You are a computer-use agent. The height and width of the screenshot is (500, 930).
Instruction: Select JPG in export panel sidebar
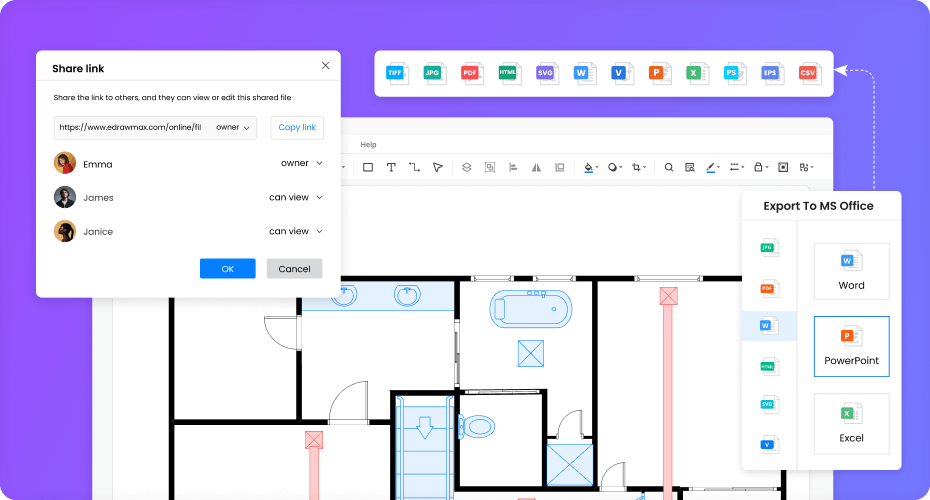point(769,247)
